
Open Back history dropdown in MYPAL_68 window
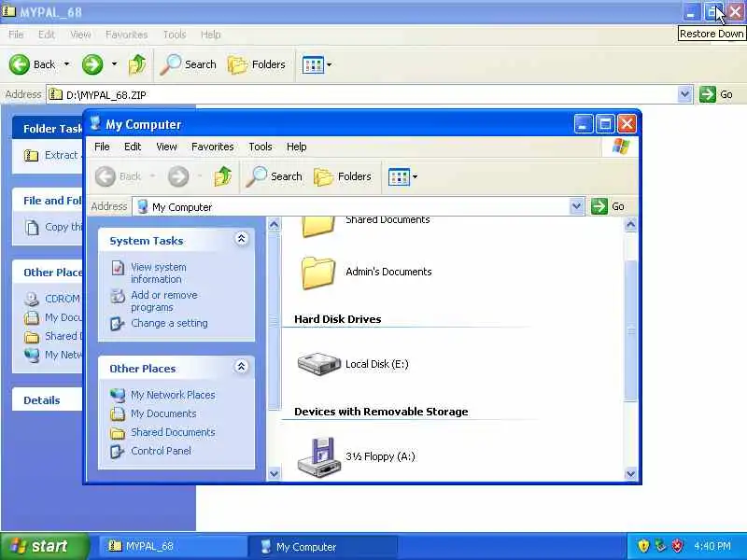pyautogui.click(x=66, y=64)
